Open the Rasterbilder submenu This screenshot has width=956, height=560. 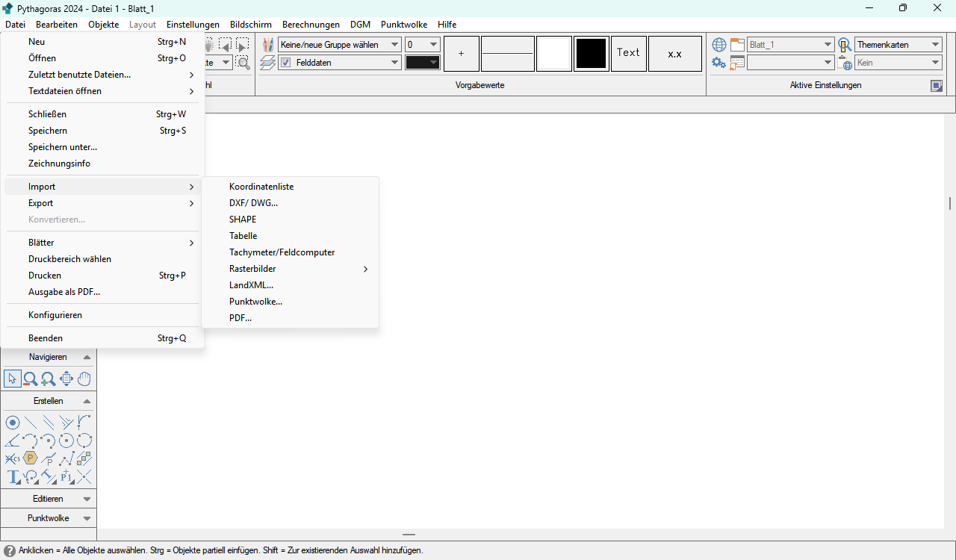pyautogui.click(x=290, y=269)
